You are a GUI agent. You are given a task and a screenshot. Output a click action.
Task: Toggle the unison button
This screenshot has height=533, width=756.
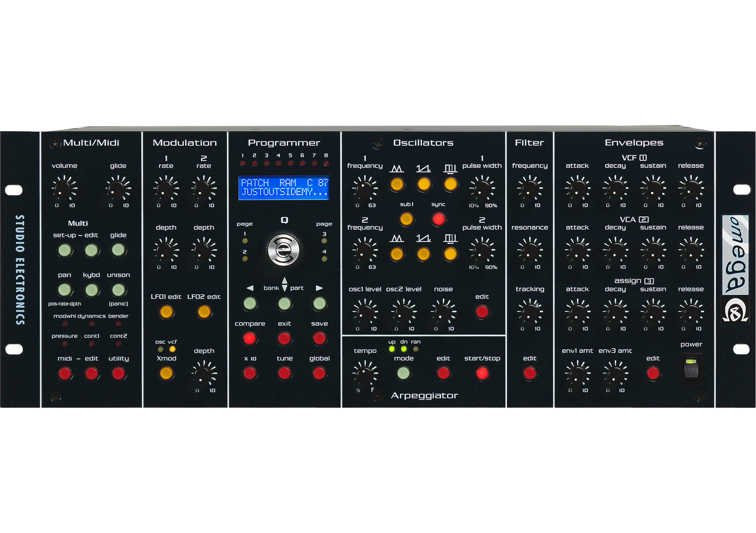coord(118,290)
